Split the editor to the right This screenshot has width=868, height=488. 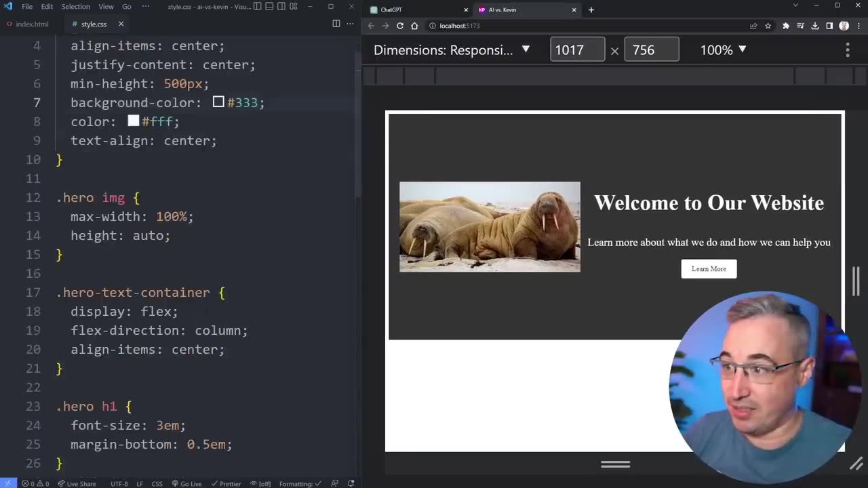336,24
